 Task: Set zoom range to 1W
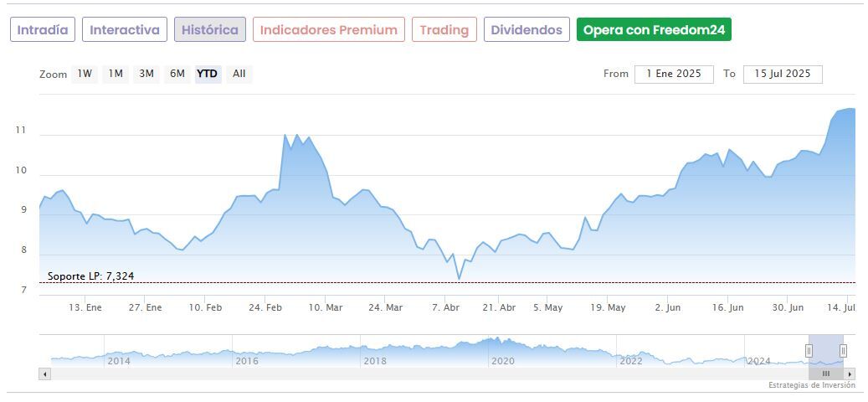coord(85,74)
